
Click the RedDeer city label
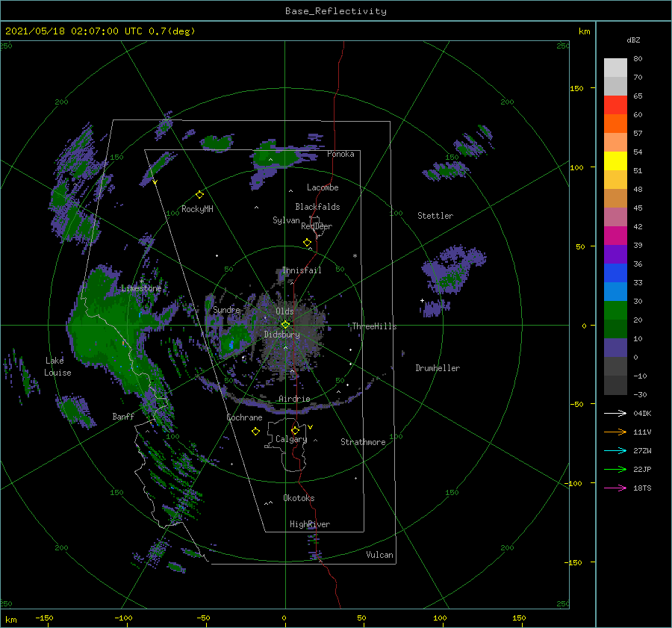[x=317, y=226]
